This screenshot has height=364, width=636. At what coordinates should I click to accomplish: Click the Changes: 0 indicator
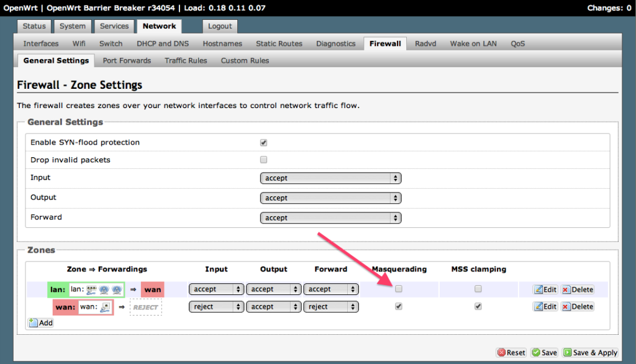[609, 8]
